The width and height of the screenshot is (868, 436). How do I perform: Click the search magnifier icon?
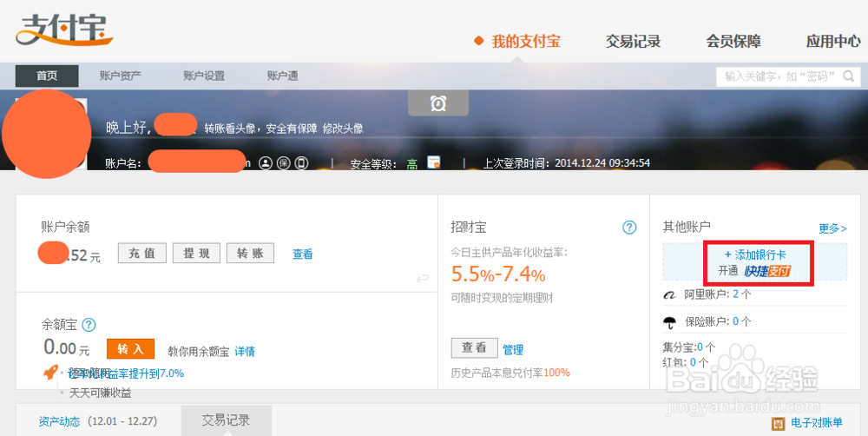(x=848, y=76)
